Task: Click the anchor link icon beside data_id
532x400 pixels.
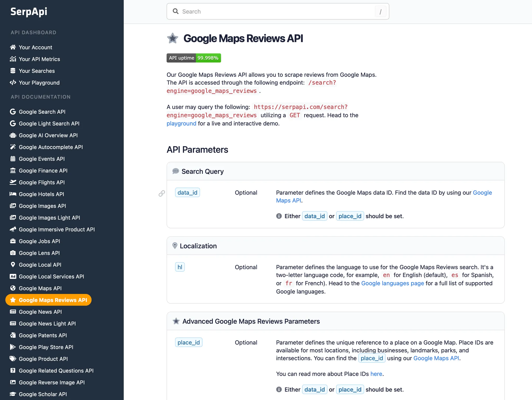Action: pos(162,193)
